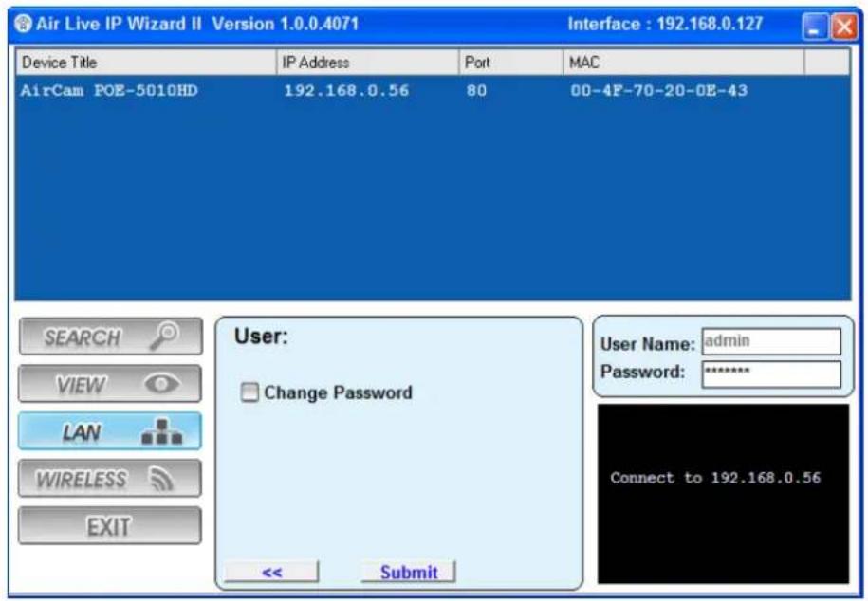Click the 'Connect to 192.168.0.56' preview pane
The height and width of the screenshot is (601, 868).
(724, 494)
